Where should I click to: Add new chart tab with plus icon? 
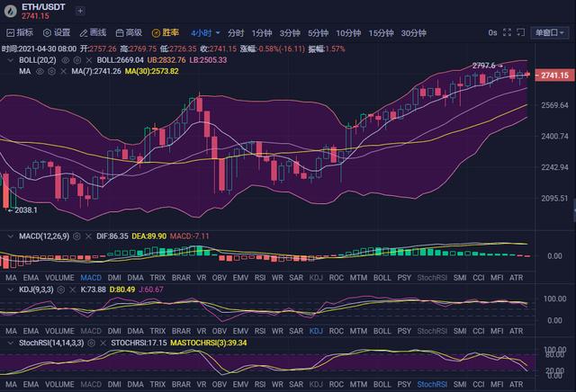(80, 11)
